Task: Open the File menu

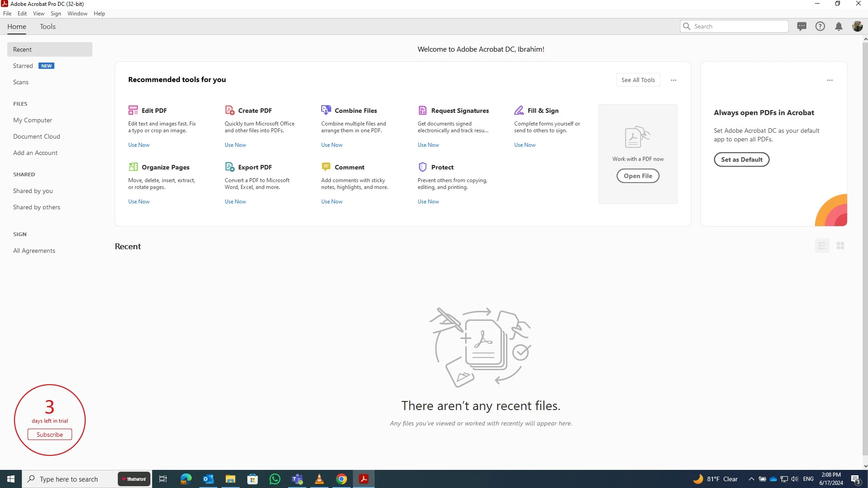Action: (7, 14)
